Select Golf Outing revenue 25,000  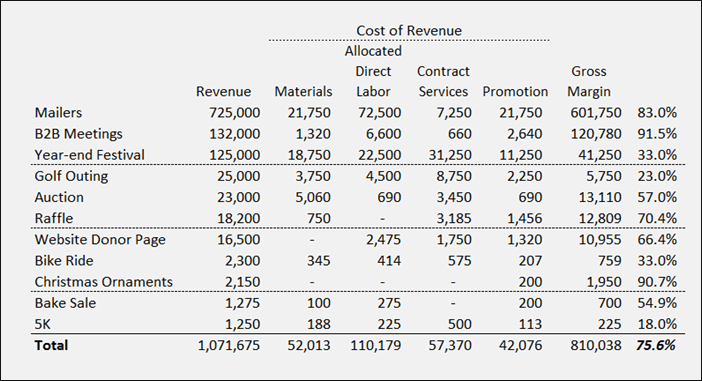click(239, 176)
